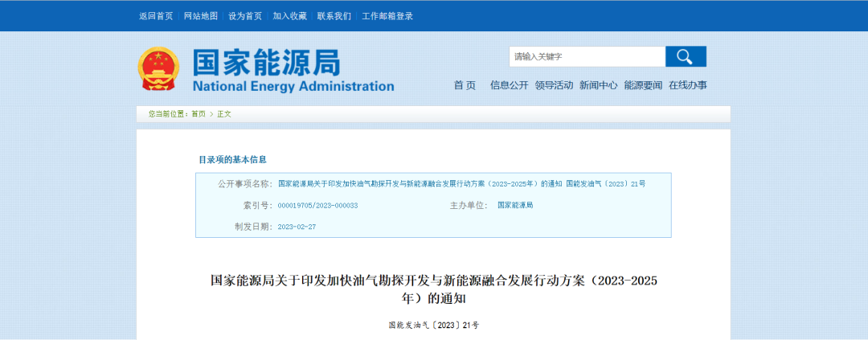
Task: Open 领导活动 navigation item
Action: pos(554,85)
